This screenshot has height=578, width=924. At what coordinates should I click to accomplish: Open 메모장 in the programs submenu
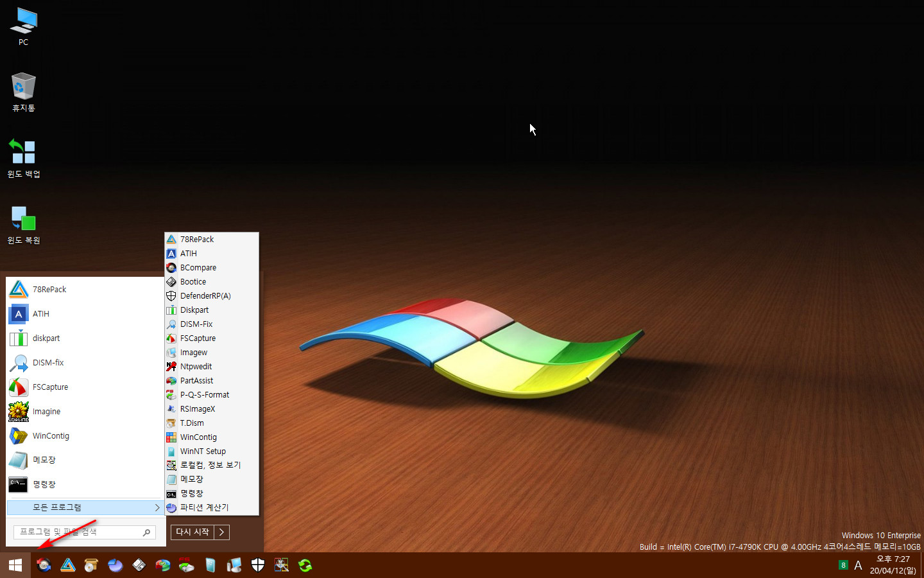point(212,479)
